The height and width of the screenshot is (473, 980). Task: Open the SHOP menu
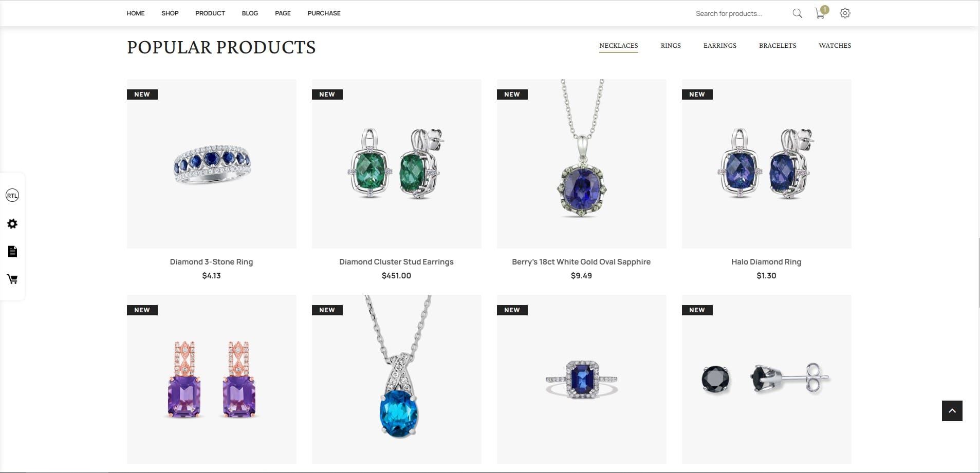tap(170, 13)
